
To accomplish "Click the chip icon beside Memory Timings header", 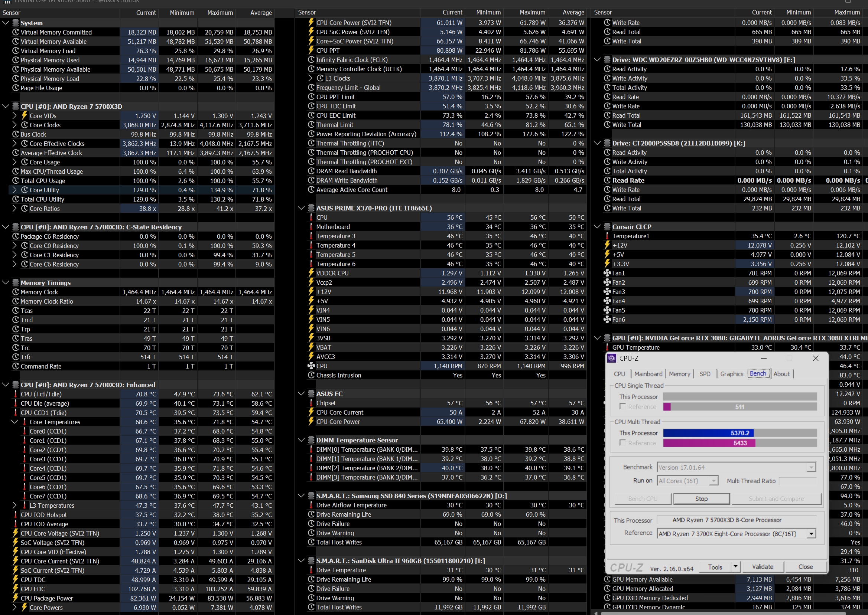I will 16,283.
